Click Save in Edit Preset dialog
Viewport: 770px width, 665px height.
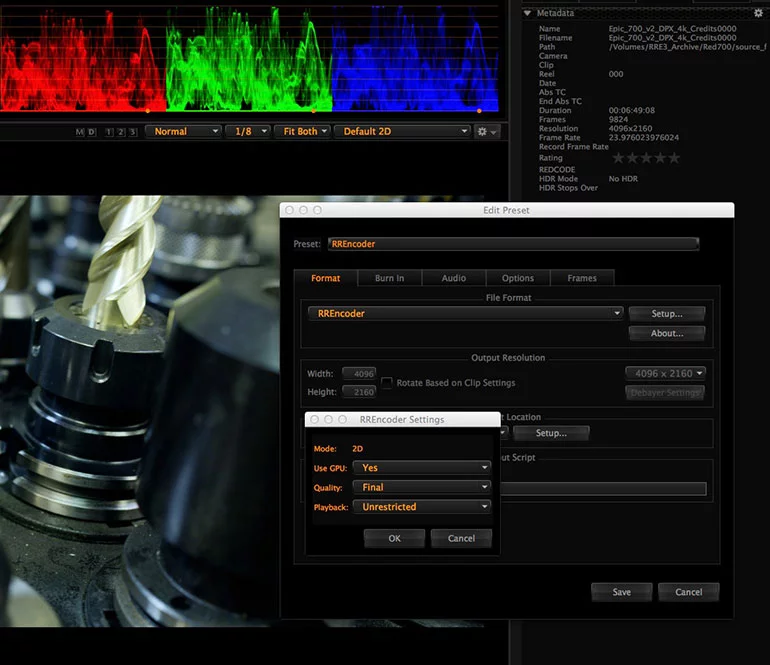pyautogui.click(x=622, y=592)
